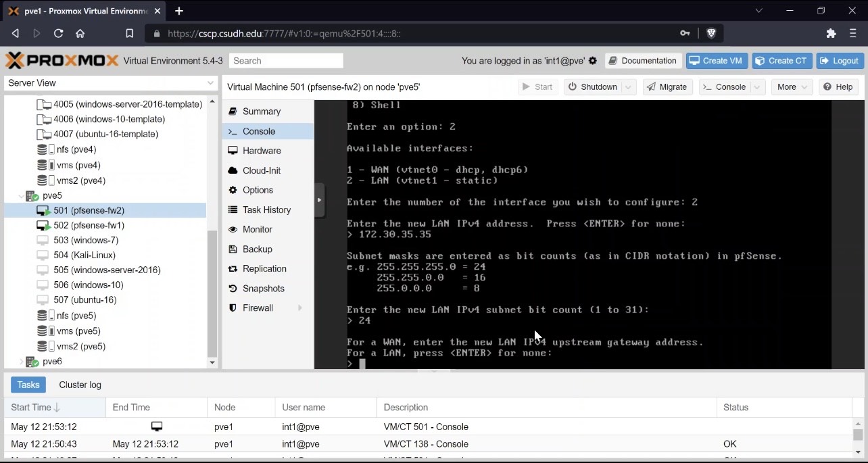Click the Migrate button
Viewport: 868px width, 463px height.
pyautogui.click(x=667, y=87)
